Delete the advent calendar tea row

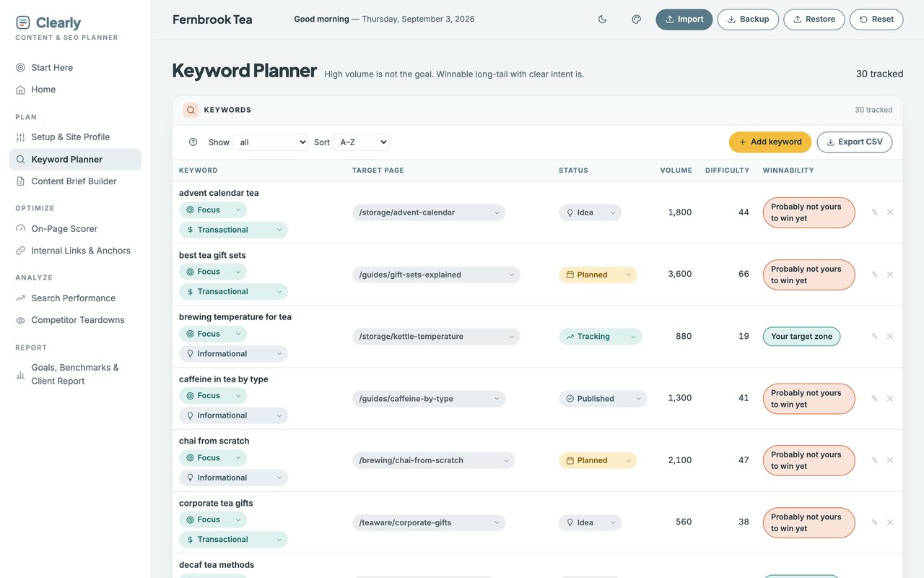click(x=890, y=212)
